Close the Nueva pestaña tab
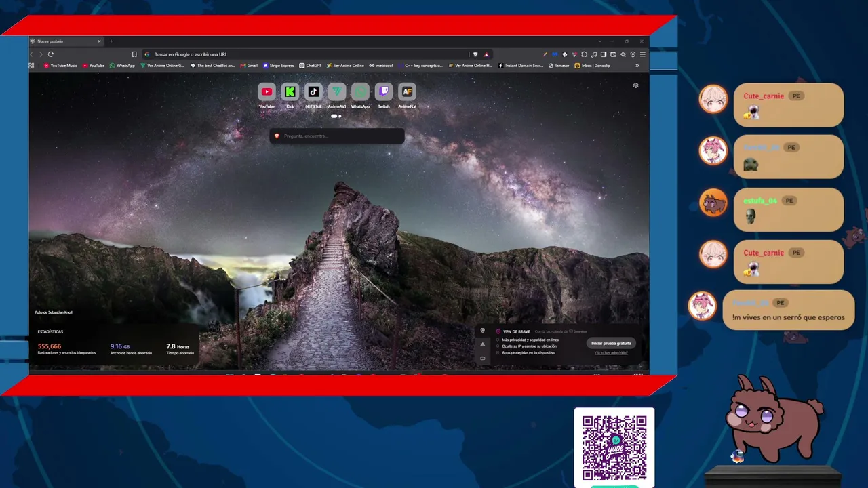Screen dimensions: 868x488 coord(99,41)
